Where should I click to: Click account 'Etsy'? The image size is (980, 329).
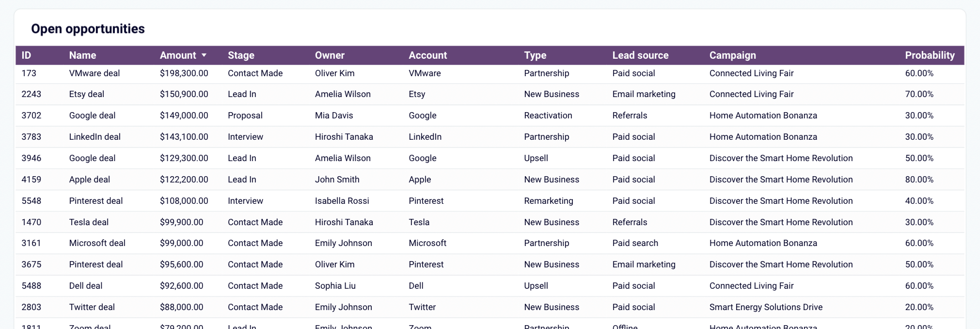pyautogui.click(x=417, y=94)
